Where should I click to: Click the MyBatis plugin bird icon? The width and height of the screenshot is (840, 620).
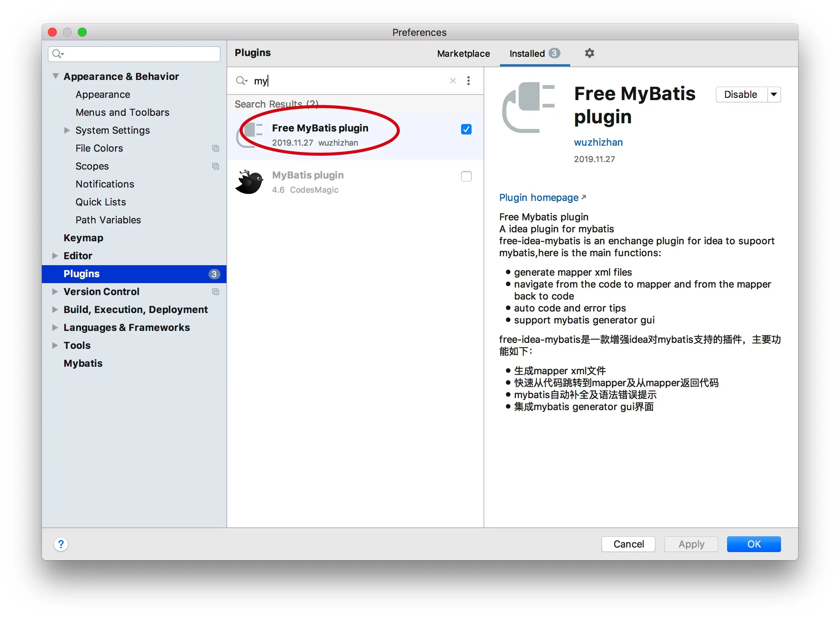(249, 182)
